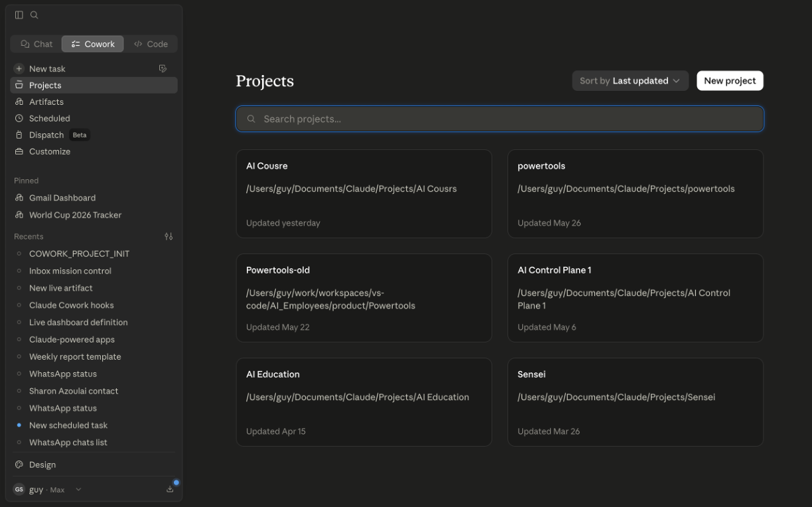Click the Gmail Dashboard artifact icon

19,198
